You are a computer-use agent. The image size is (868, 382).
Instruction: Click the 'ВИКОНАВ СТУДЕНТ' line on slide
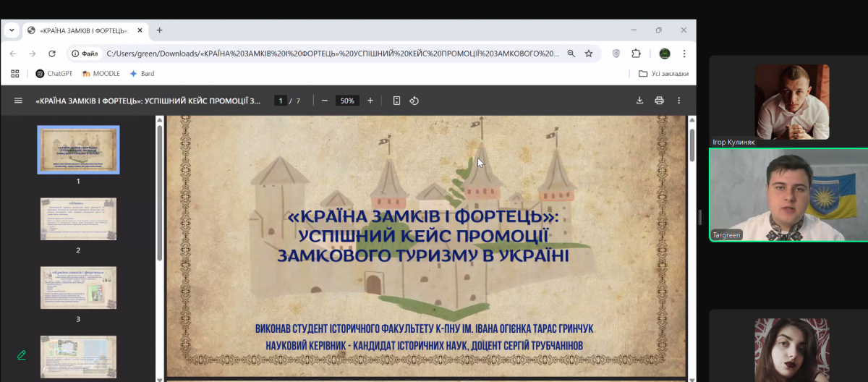tap(424, 328)
